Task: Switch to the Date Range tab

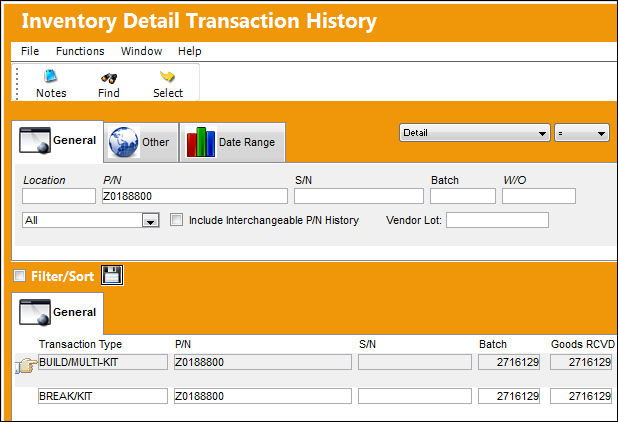Action: click(233, 142)
